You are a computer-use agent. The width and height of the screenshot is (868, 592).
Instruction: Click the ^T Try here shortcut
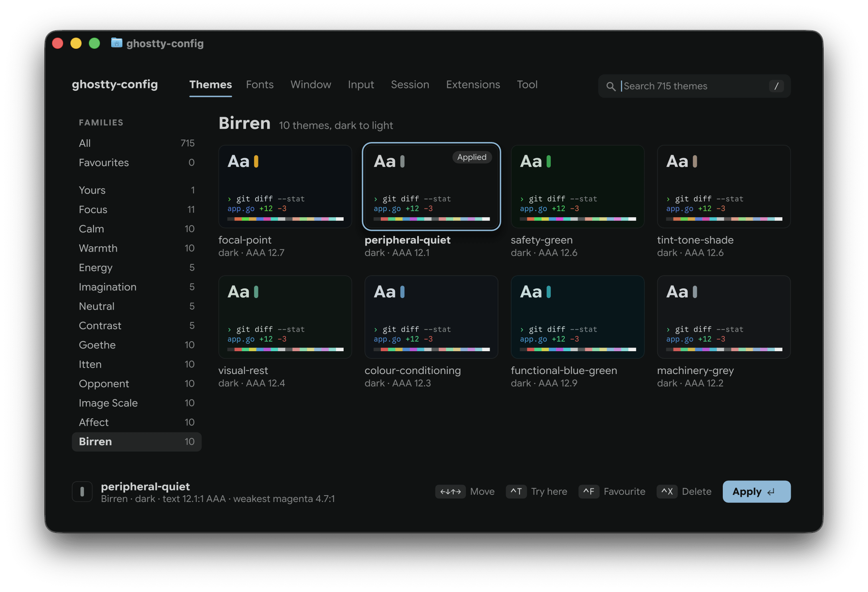[x=536, y=492]
